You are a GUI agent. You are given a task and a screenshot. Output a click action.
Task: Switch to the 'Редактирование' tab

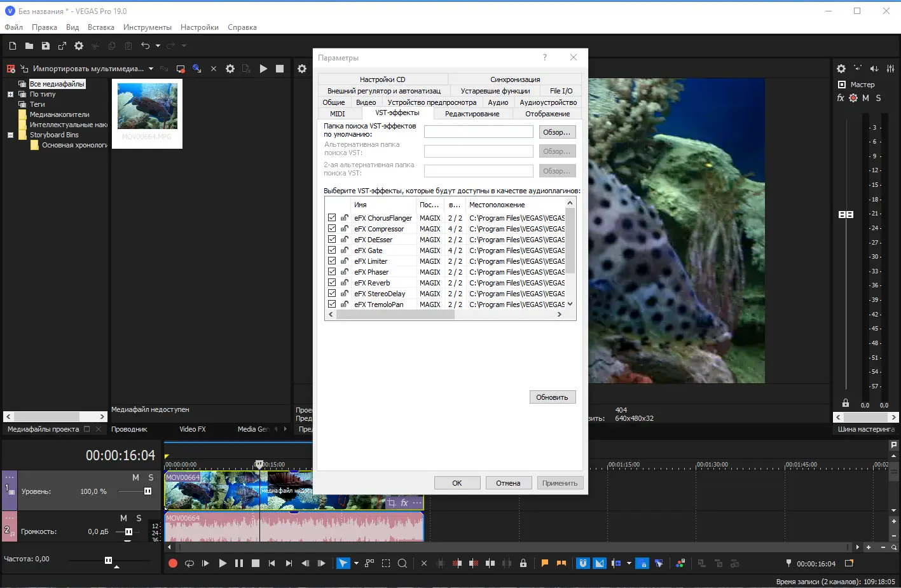point(472,114)
